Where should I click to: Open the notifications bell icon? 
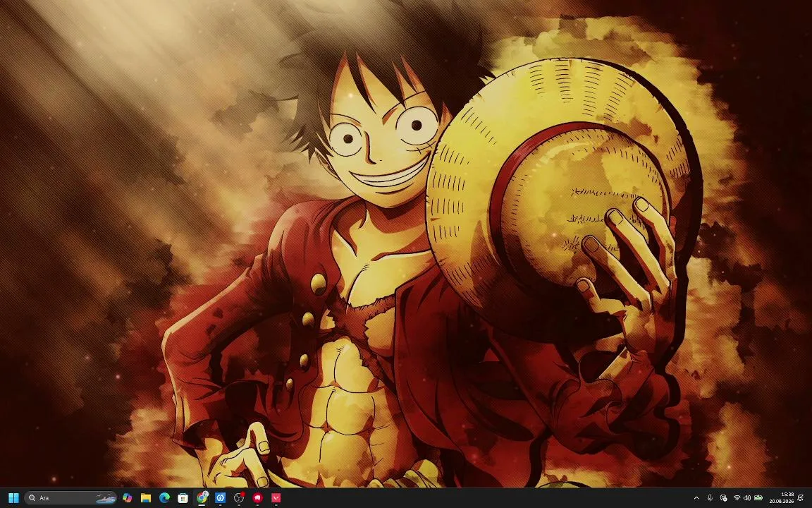point(800,498)
